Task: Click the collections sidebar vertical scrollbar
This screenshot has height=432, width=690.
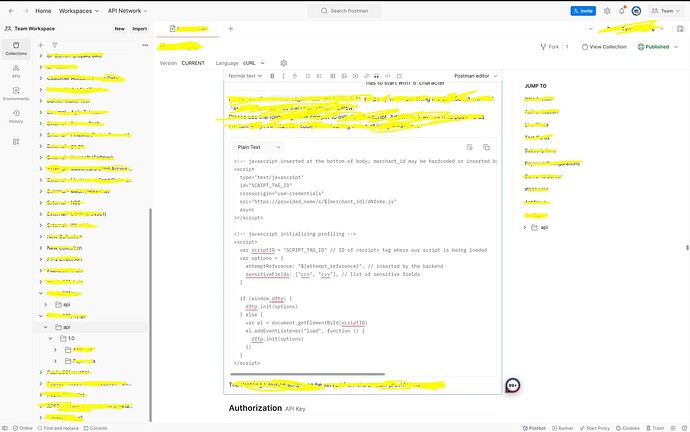Action: click(x=150, y=315)
